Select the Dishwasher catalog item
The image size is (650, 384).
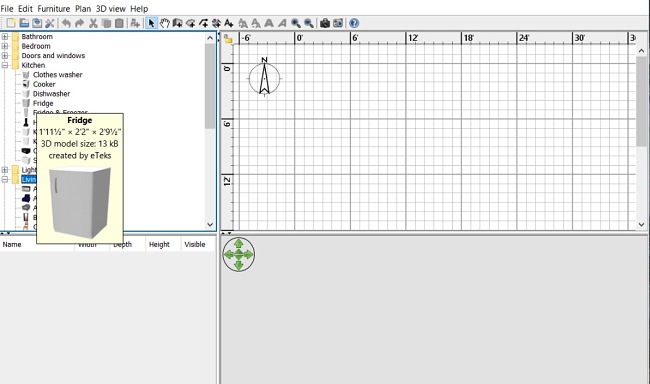(x=51, y=94)
